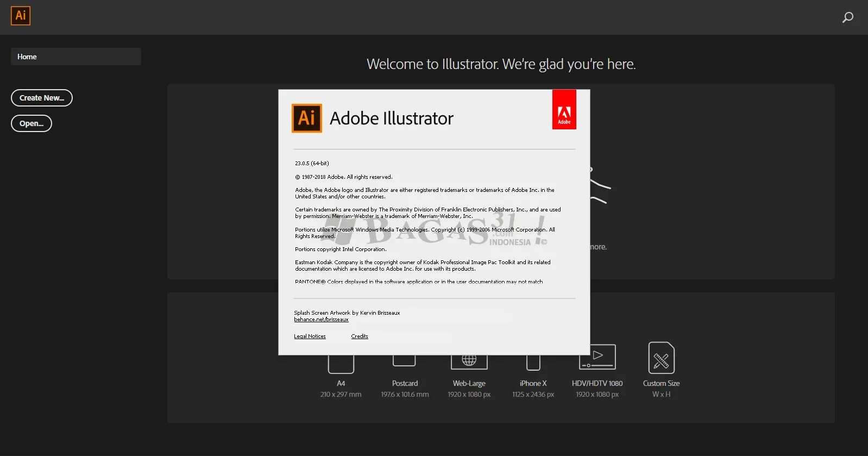Click the Portions copyright Intel Corporation line
The height and width of the screenshot is (456, 868).
341,249
